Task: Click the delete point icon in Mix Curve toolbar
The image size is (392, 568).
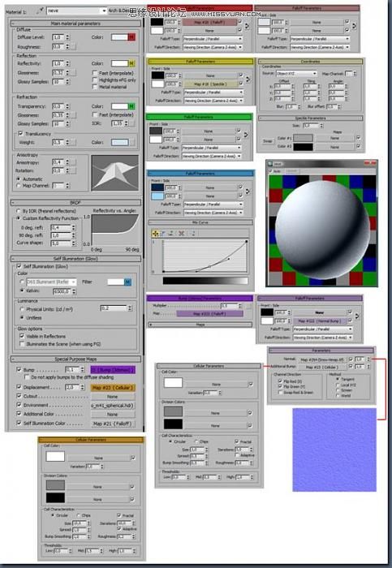Action: point(182,234)
